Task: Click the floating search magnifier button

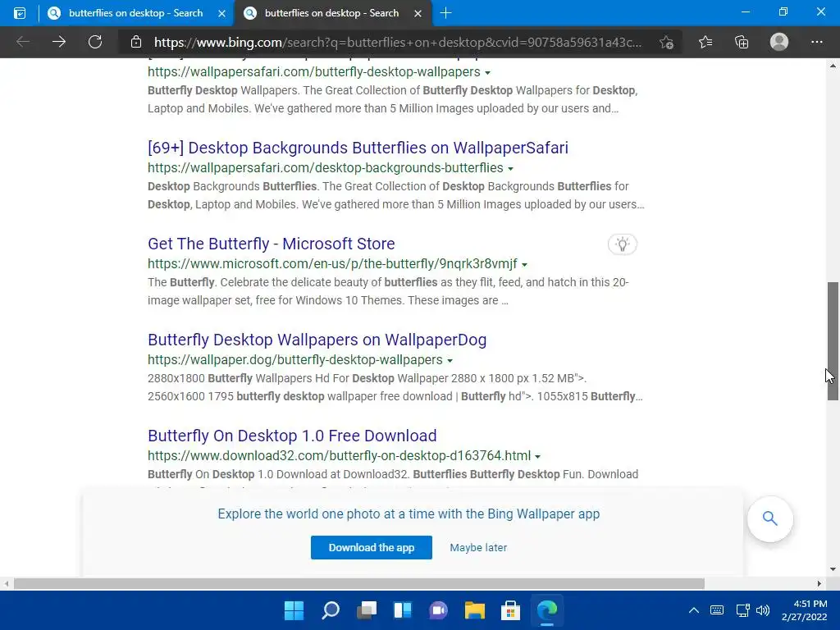Action: pos(769,518)
